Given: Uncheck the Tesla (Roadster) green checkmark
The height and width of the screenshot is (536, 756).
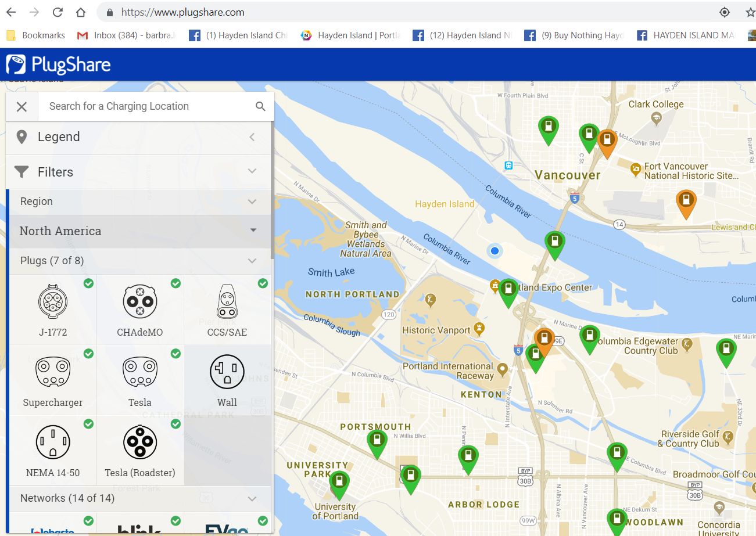Looking at the screenshot, I should (x=175, y=424).
